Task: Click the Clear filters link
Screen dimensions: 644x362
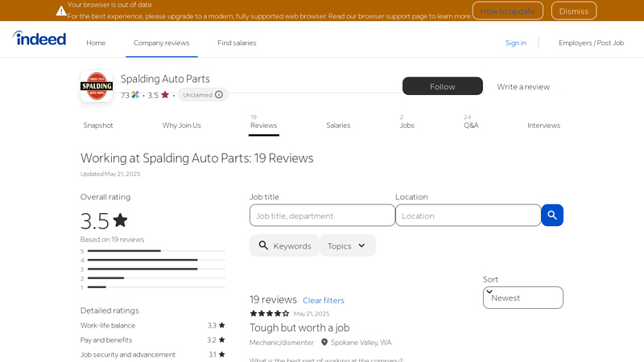Action: [324, 300]
